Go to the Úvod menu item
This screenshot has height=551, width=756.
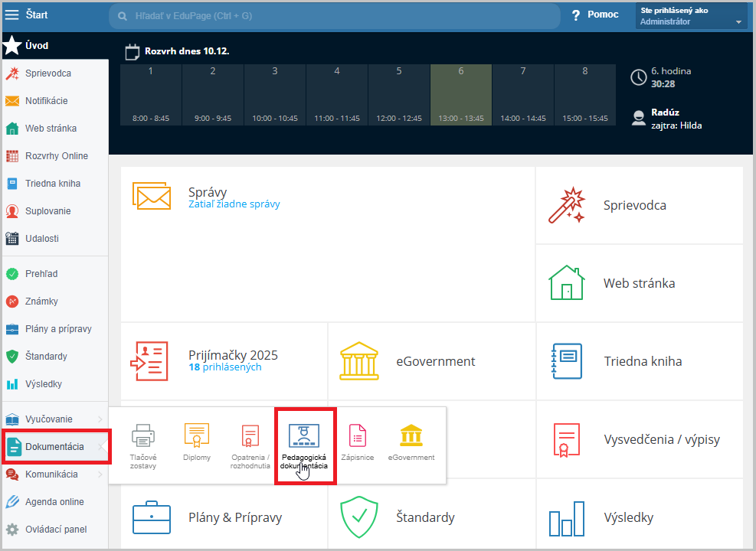click(55, 45)
